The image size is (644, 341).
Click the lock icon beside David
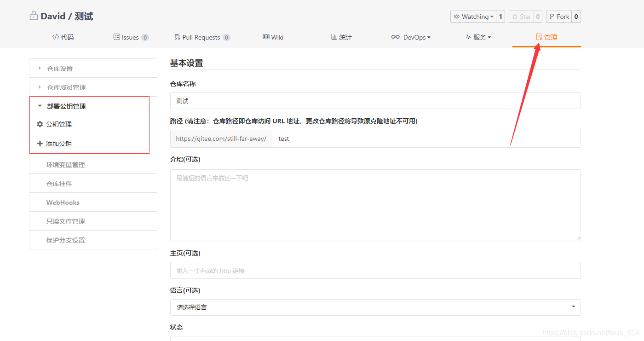(34, 16)
